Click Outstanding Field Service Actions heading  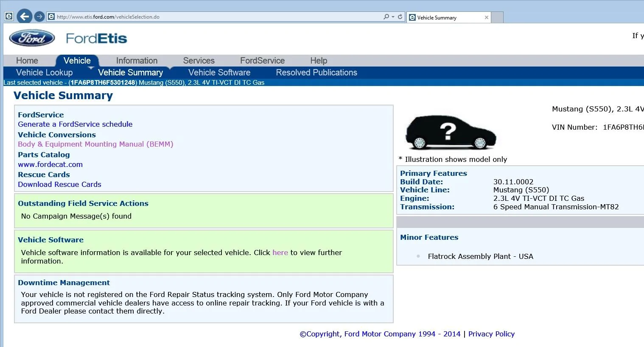tap(83, 203)
